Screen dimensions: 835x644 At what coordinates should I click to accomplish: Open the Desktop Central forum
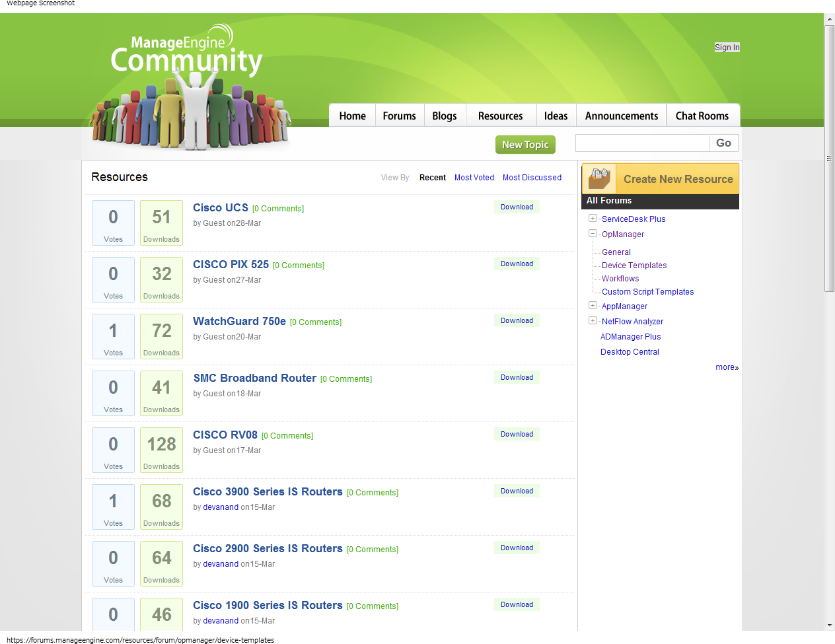coord(630,352)
